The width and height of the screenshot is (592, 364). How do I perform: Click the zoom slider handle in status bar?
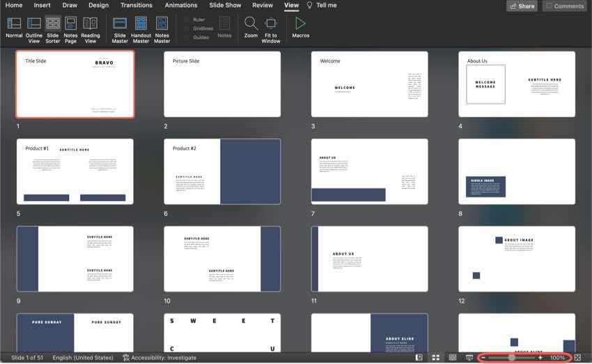512,358
